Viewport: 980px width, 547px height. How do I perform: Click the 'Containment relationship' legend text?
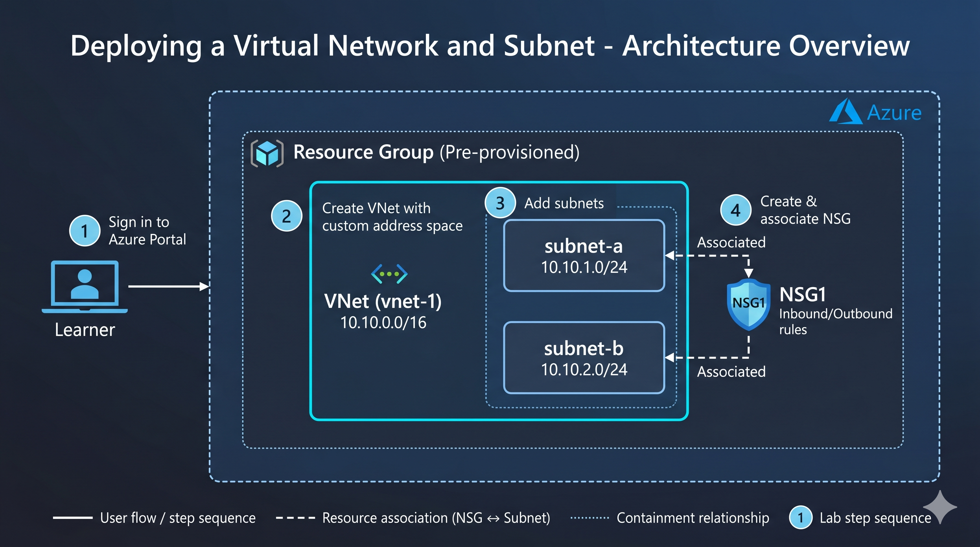click(x=693, y=518)
